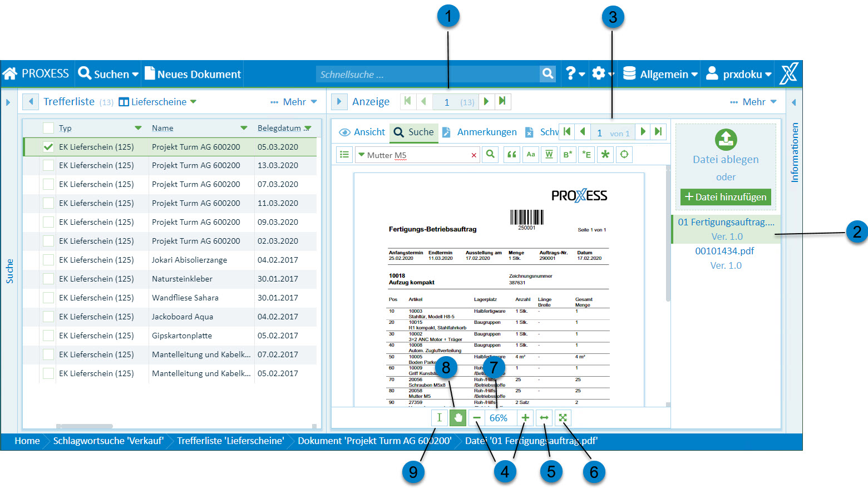Zoom out with the minus icon

click(477, 418)
